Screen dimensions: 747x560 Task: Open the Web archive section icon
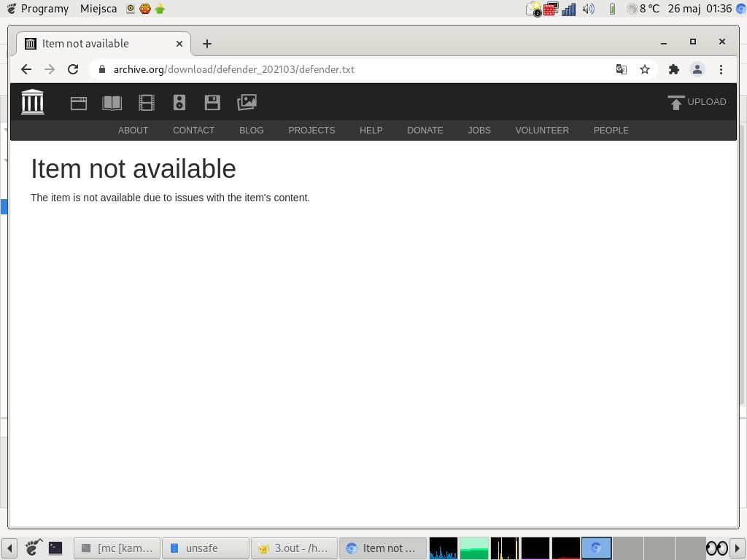78,102
